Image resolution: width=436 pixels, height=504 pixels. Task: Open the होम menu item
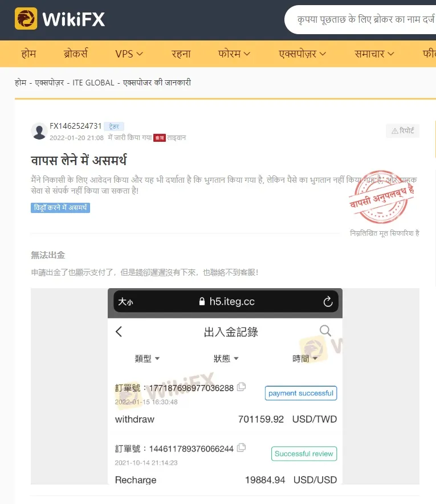[28, 54]
